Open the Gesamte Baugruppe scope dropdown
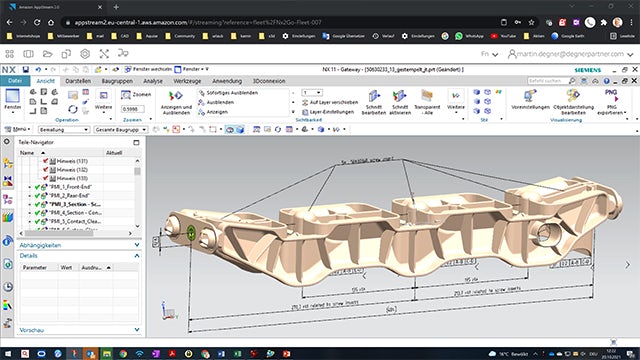Viewport: 640px width, 360px height. (x=120, y=129)
